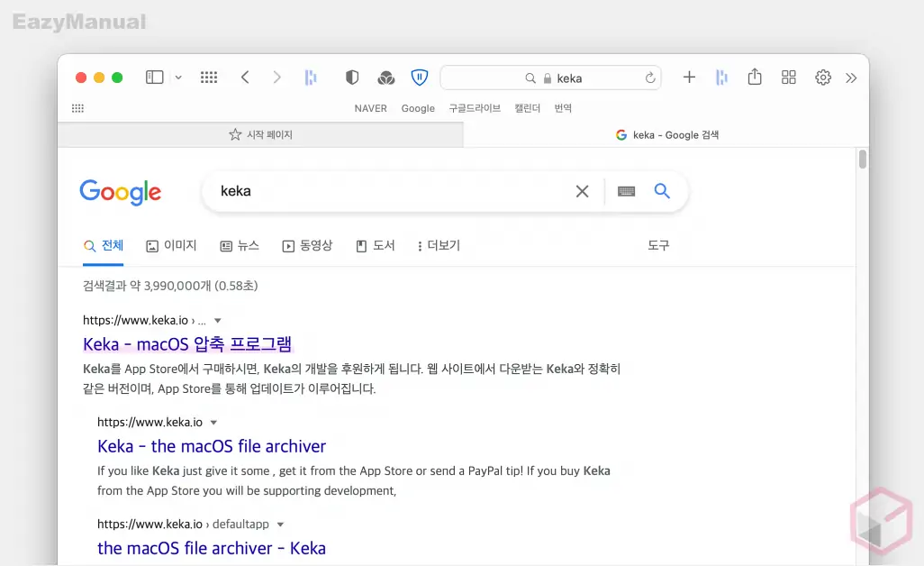Image resolution: width=924 pixels, height=566 pixels.
Task: Show the tab overview grid in toolbar
Action: (209, 78)
